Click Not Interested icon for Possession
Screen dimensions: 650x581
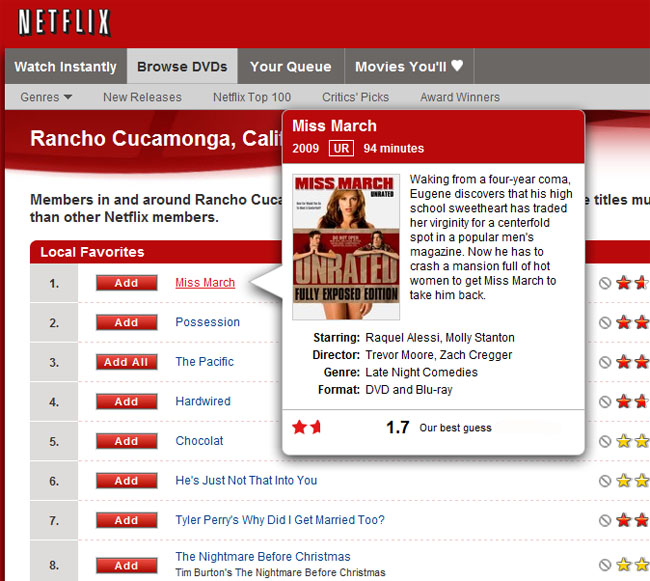point(605,322)
